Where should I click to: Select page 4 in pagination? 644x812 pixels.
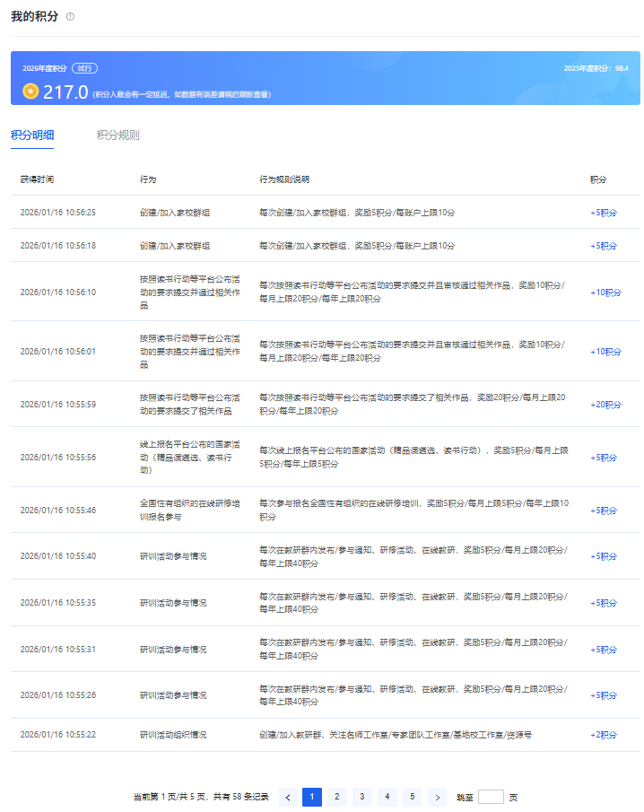pyautogui.click(x=387, y=797)
